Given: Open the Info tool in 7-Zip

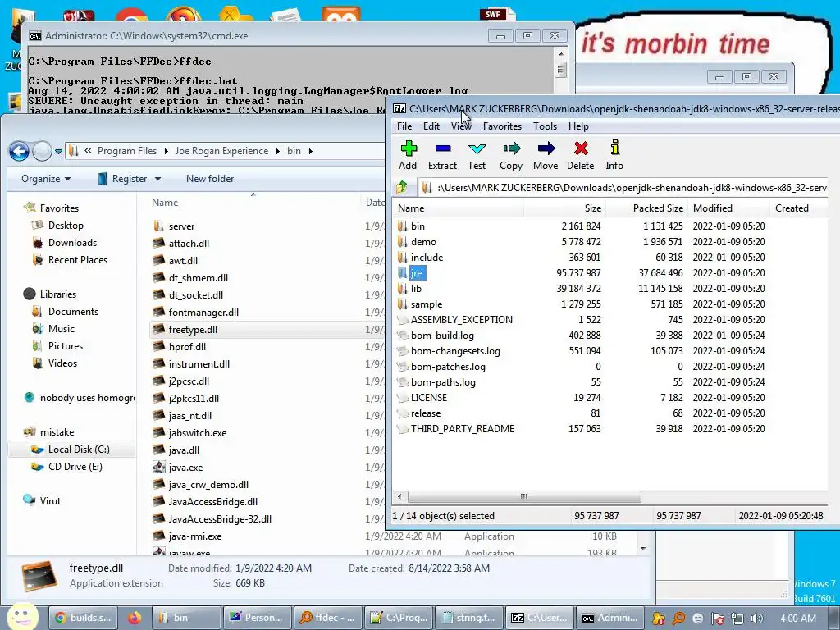Looking at the screenshot, I should [614, 148].
